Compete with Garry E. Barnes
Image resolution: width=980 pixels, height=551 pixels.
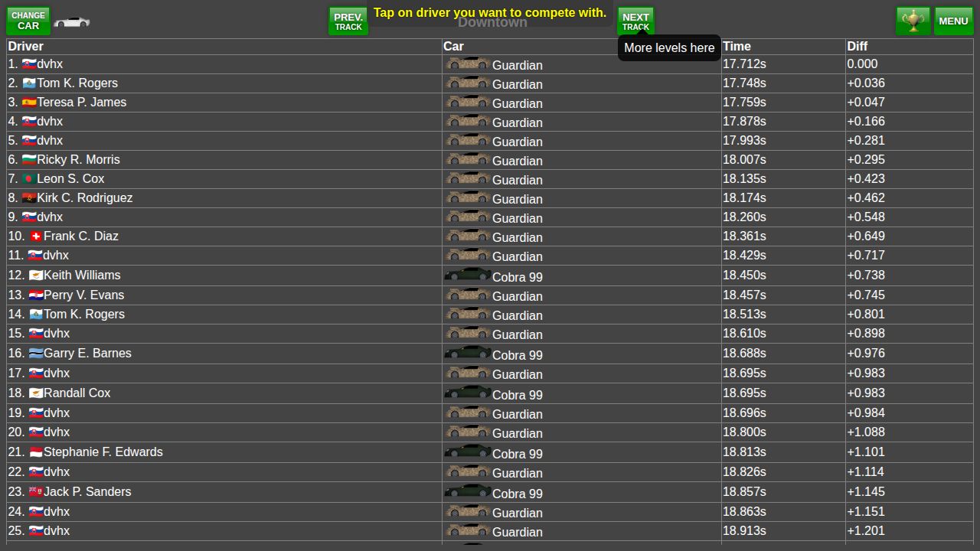87,353
